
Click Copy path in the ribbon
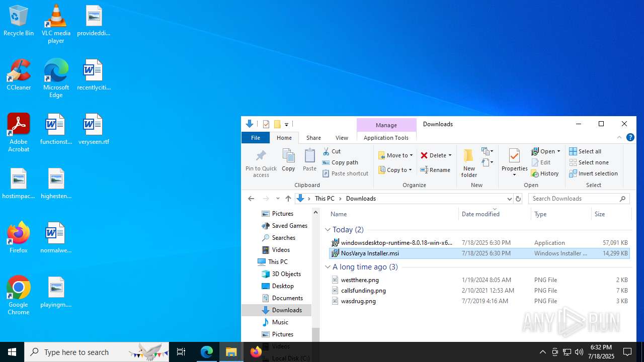pos(341,162)
